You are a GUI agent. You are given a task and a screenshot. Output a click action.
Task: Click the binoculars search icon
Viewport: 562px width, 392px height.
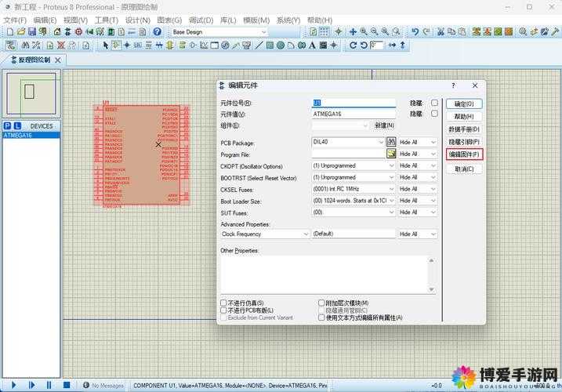pos(25,45)
